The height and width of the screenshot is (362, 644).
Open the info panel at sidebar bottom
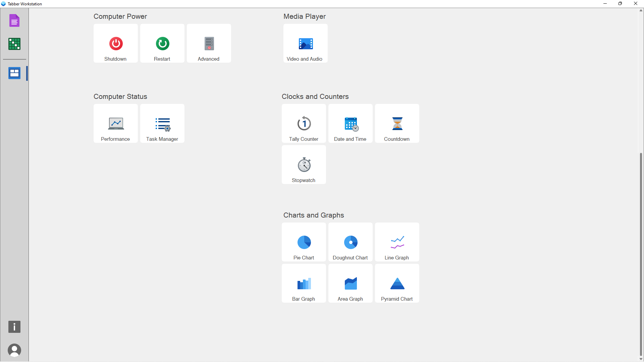pos(14,327)
